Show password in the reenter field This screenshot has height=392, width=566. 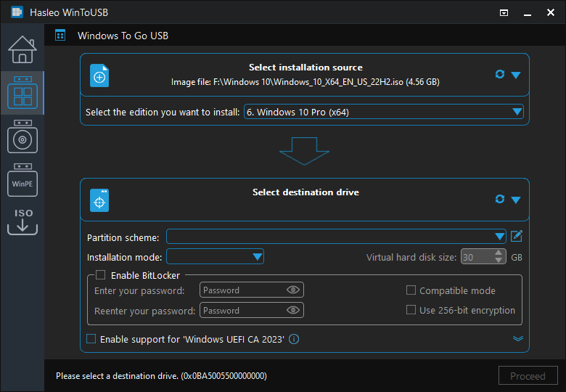[x=292, y=311]
